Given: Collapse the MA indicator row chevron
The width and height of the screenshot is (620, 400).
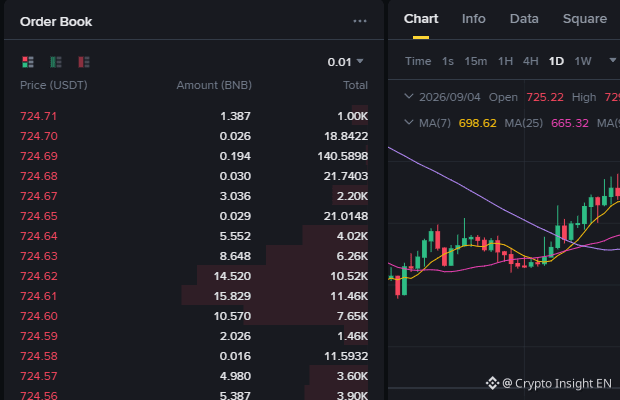Looking at the screenshot, I should coord(409,123).
